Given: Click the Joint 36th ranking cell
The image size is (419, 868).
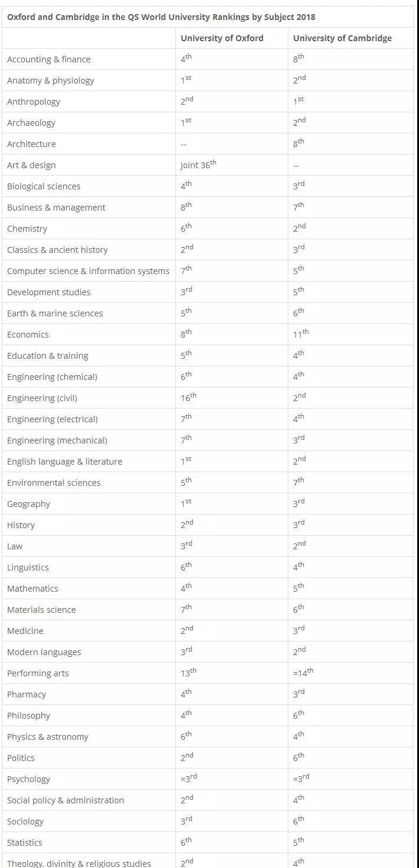Looking at the screenshot, I should (198, 165).
